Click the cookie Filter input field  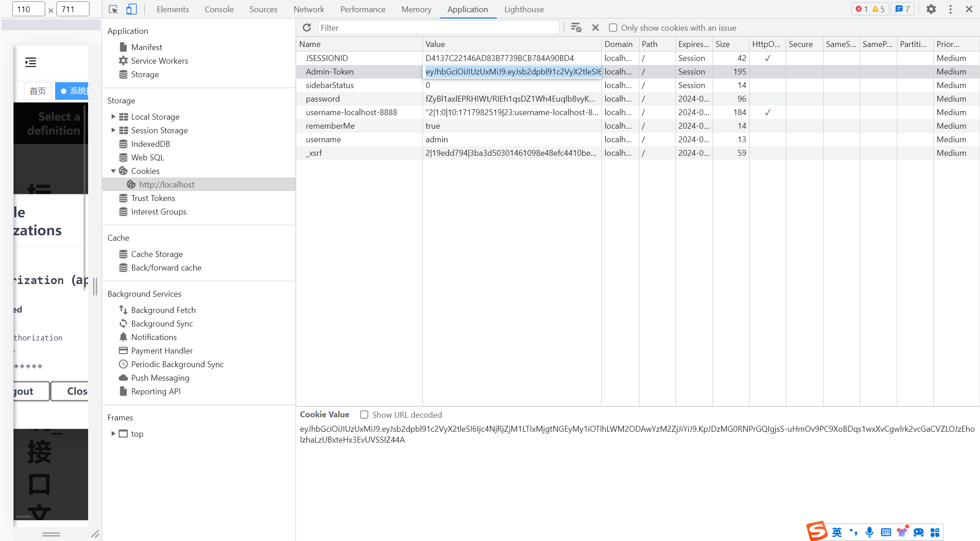(438, 28)
